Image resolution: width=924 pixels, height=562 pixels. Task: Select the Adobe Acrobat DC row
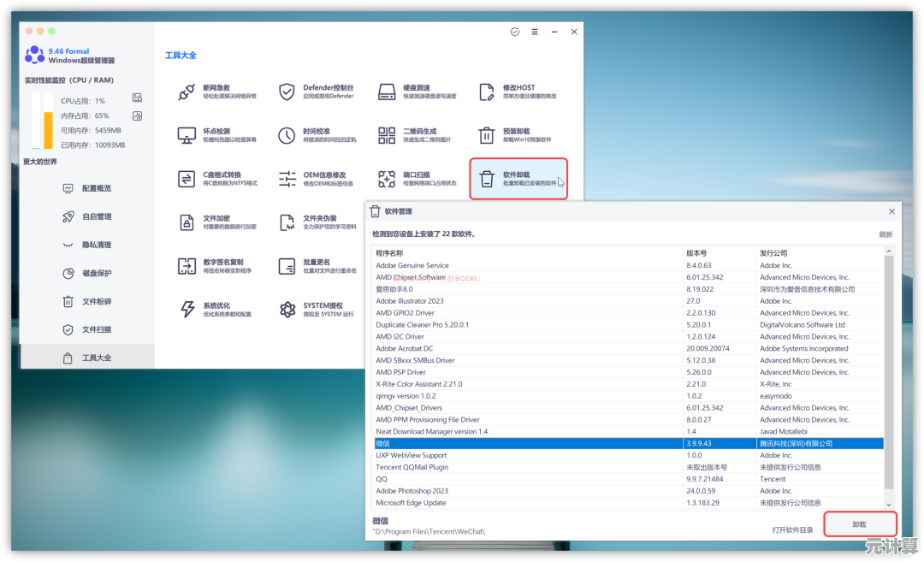[x=628, y=349]
